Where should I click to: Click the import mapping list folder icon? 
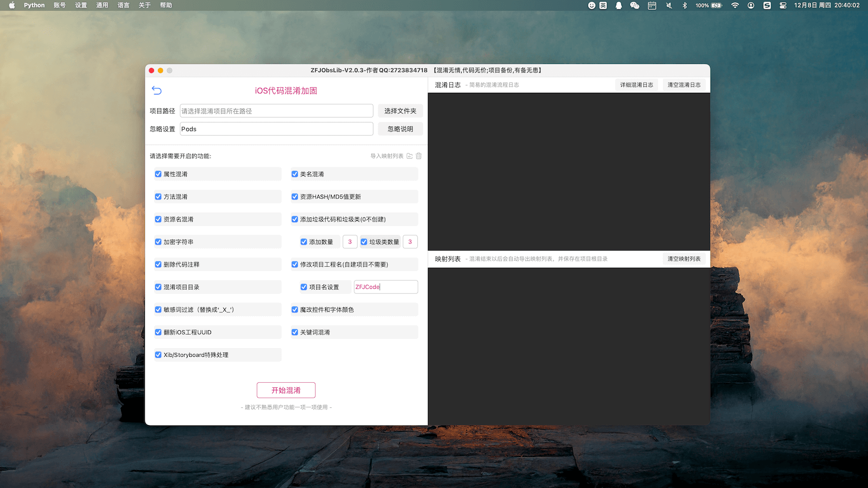click(410, 156)
